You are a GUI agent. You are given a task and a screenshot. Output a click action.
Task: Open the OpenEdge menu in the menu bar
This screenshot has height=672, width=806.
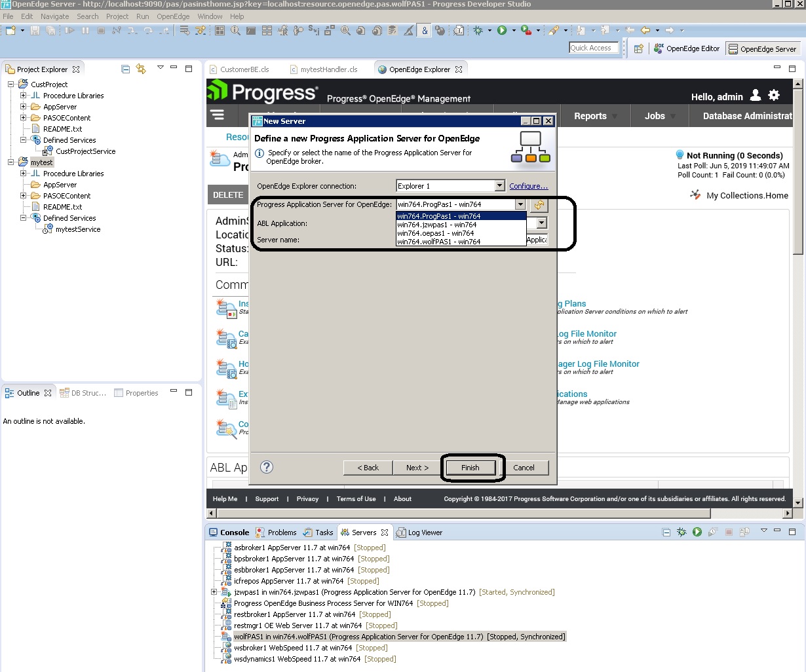[x=173, y=16]
